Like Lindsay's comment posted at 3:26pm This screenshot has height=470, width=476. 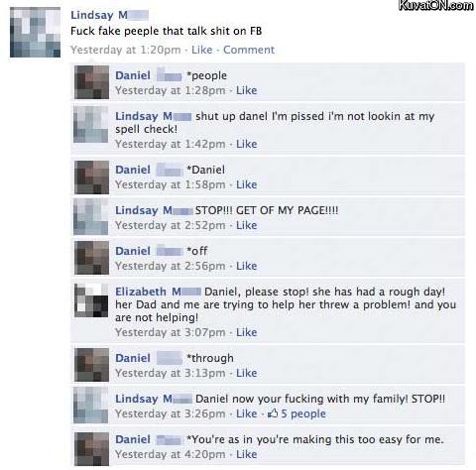pos(246,413)
